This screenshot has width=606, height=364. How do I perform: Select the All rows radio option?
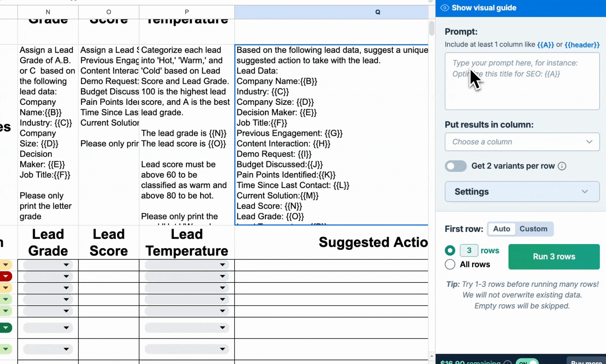(x=450, y=264)
